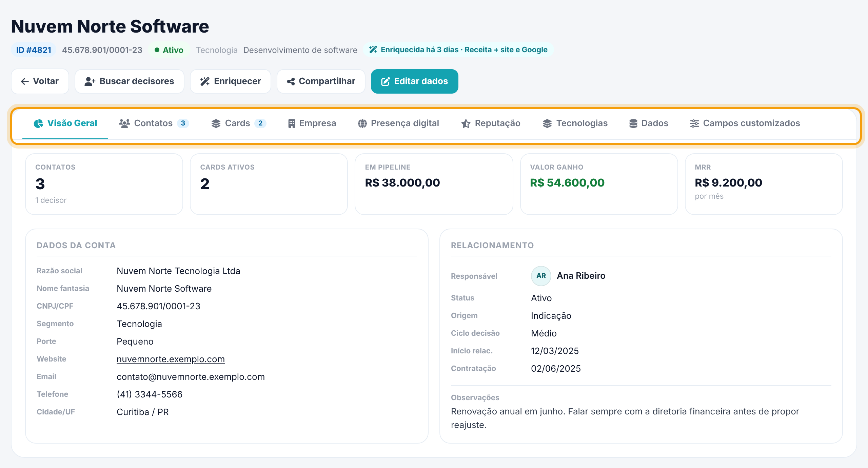Open the Contatos tab label
Screen dimensions: 868x468
pos(153,123)
